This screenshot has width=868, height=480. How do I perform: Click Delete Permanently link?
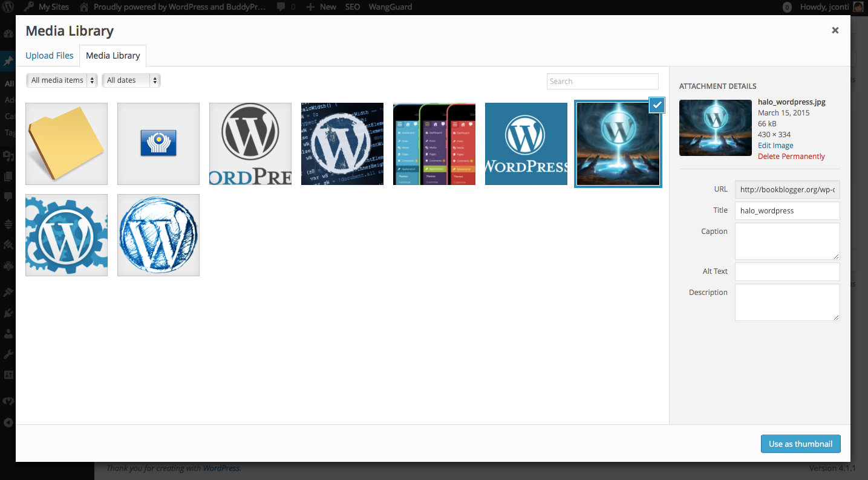[791, 157]
